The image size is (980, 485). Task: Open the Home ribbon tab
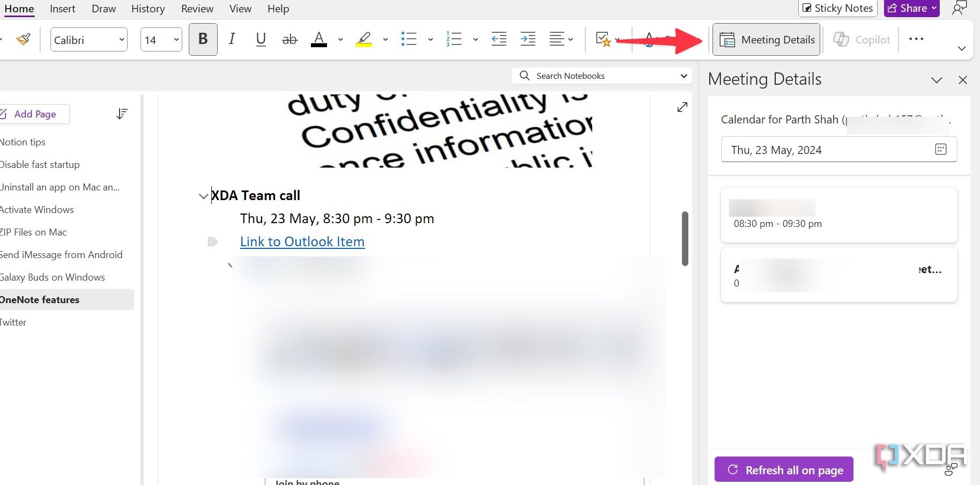pyautogui.click(x=18, y=9)
